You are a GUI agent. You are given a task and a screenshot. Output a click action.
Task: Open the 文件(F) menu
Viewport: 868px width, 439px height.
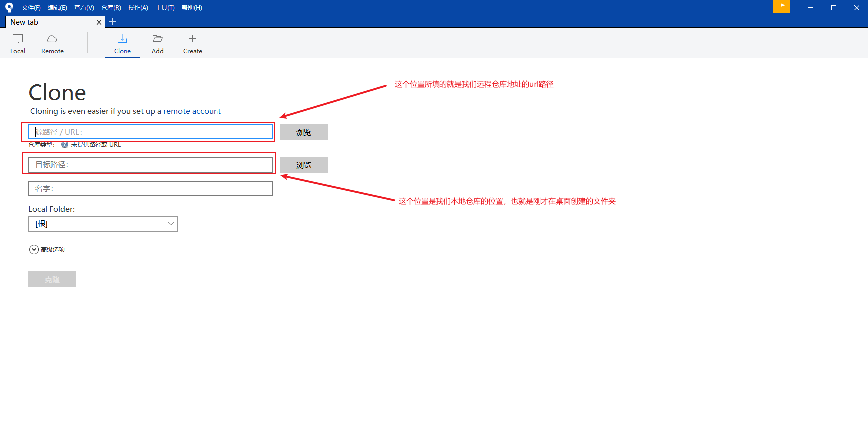click(31, 8)
